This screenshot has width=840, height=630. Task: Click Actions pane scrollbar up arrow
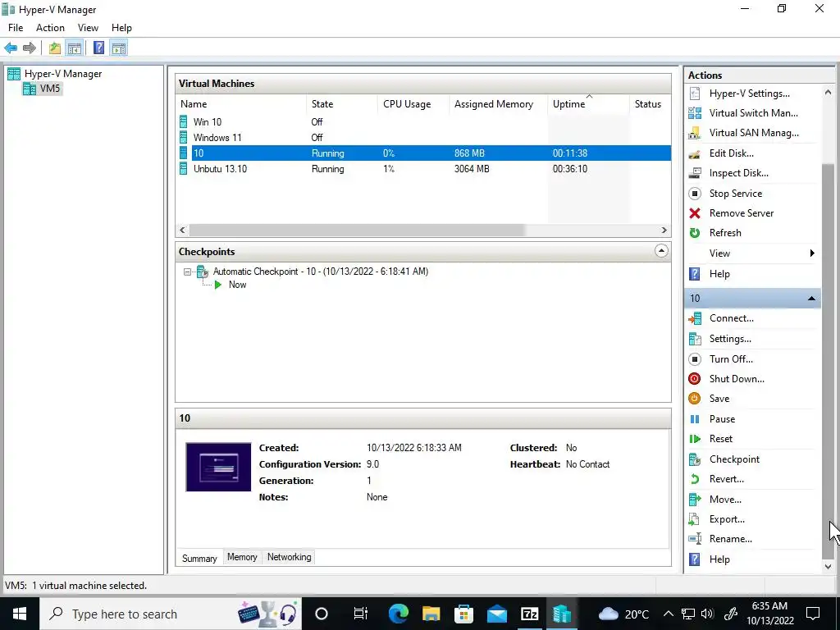coord(829,92)
